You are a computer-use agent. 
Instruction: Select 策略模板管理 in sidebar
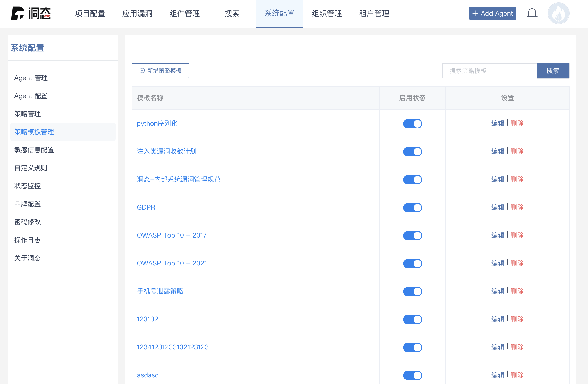click(x=63, y=132)
